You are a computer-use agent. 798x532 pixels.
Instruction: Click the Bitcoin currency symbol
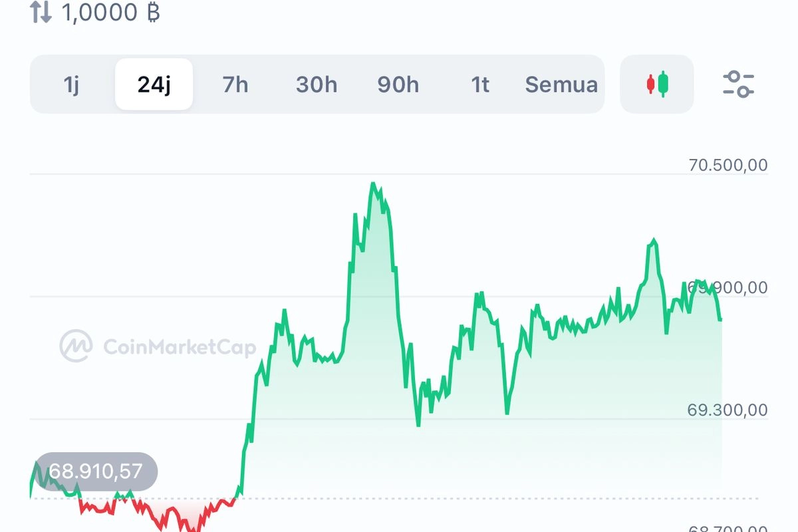(154, 12)
